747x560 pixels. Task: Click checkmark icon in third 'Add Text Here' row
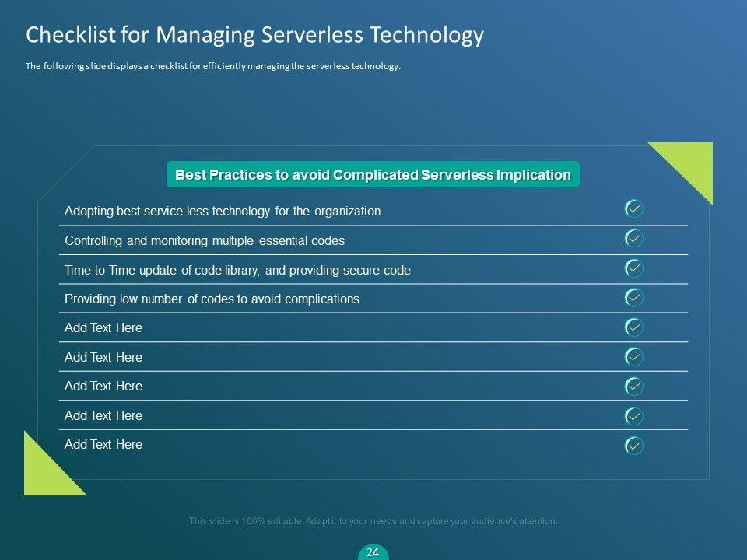click(634, 386)
